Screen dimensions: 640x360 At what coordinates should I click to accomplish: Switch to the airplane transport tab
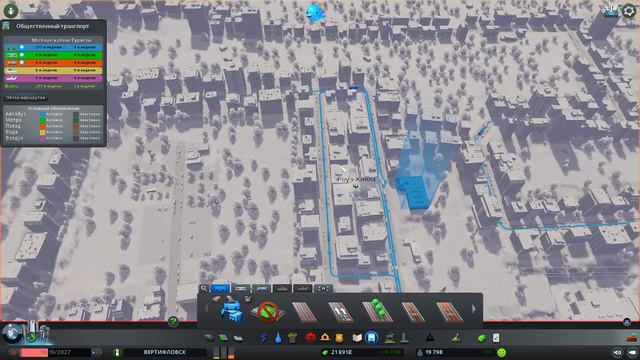[302, 289]
